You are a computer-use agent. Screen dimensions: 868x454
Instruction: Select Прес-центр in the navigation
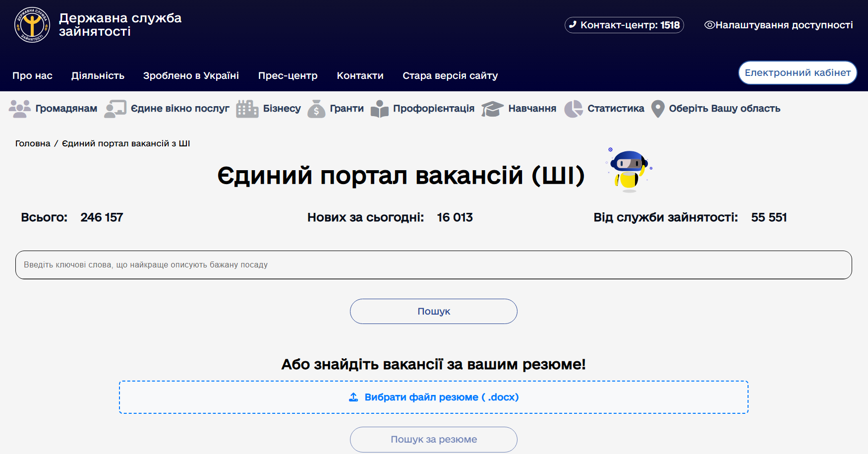point(288,75)
